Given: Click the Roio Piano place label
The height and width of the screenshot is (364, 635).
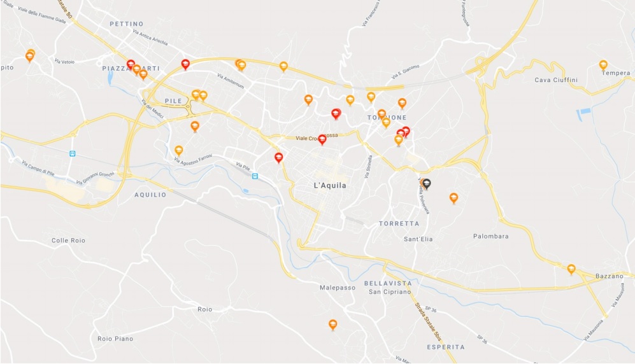Looking at the screenshot, I should pos(115,339).
